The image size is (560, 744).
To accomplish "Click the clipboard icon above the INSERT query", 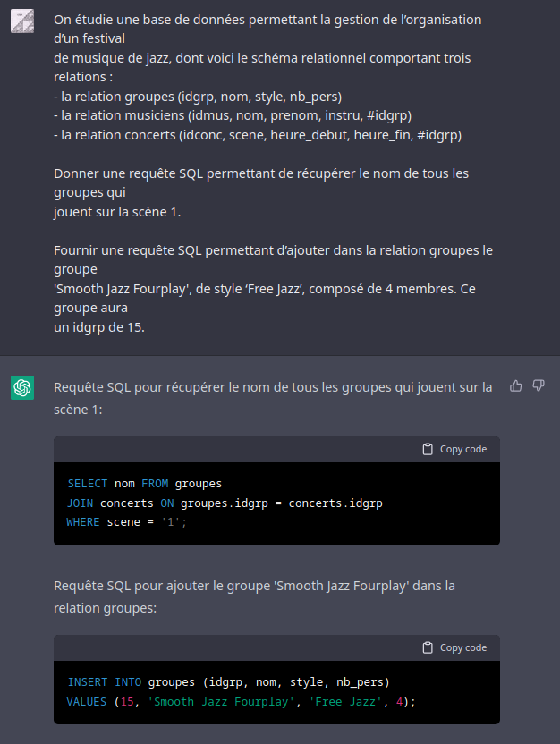I will 428,647.
